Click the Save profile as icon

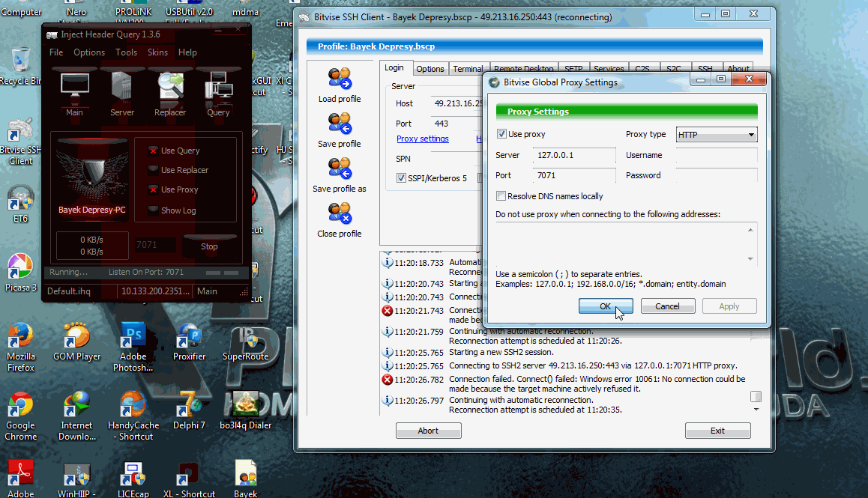[x=340, y=168]
